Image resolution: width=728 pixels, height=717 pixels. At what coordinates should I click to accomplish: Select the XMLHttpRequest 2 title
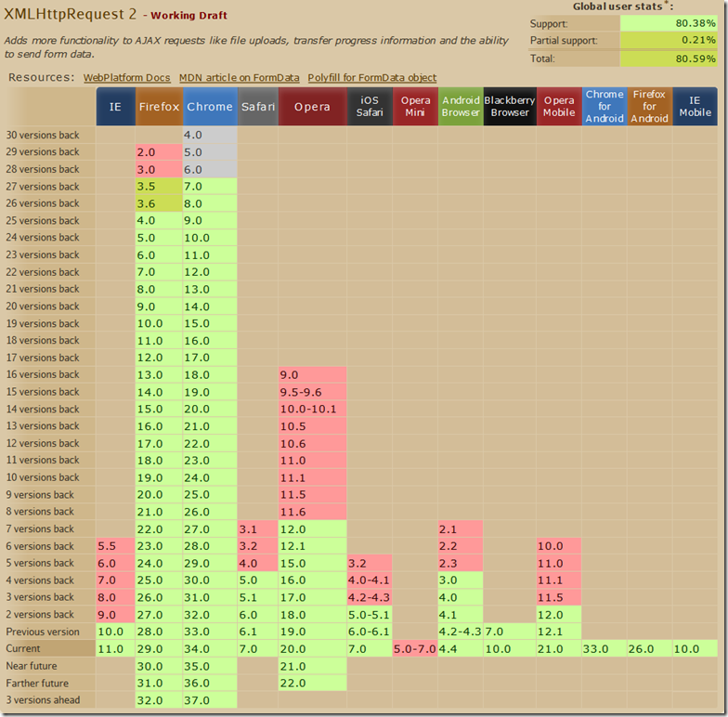click(x=71, y=14)
